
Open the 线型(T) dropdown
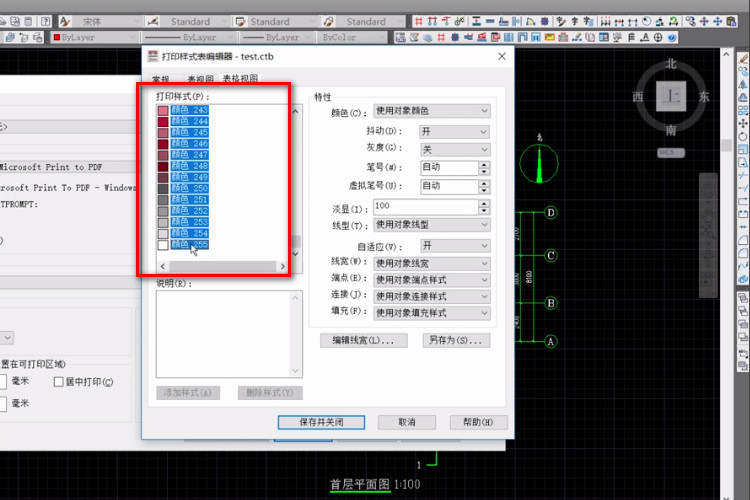[x=431, y=225]
